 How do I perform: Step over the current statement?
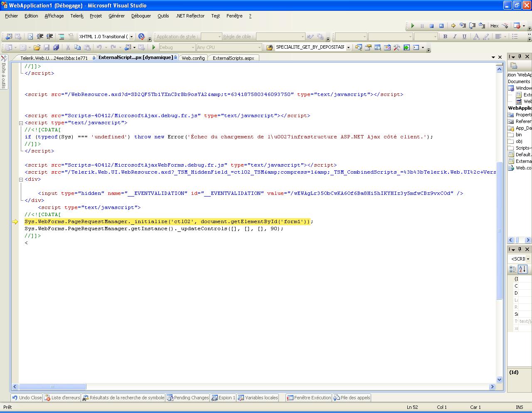[472, 26]
